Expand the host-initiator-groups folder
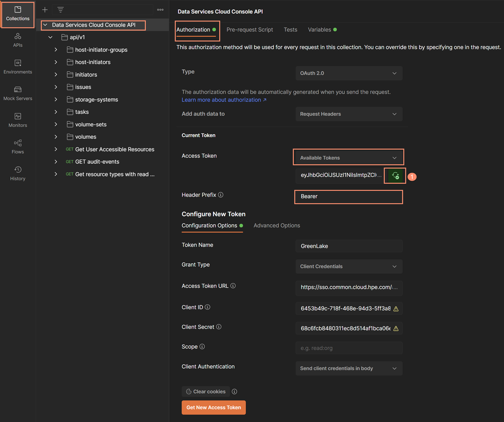 click(x=56, y=50)
